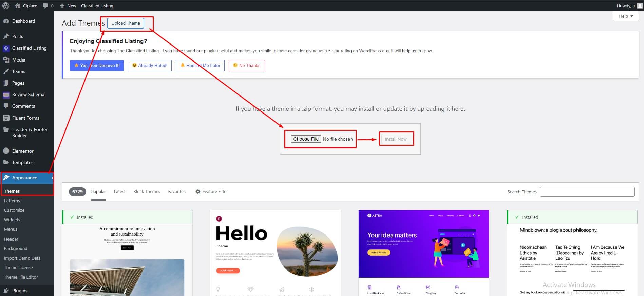
Task: Open Customize submenu item
Action: pos(14,210)
